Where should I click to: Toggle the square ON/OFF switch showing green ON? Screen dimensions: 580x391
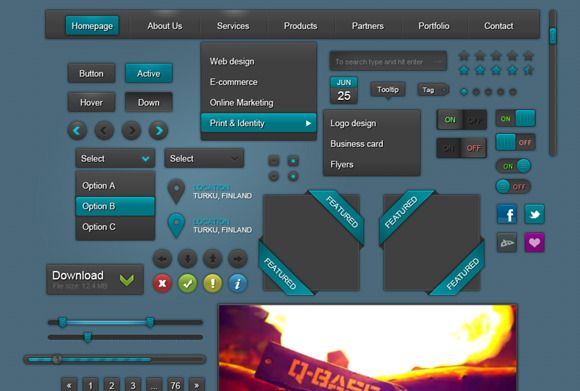tap(462, 120)
